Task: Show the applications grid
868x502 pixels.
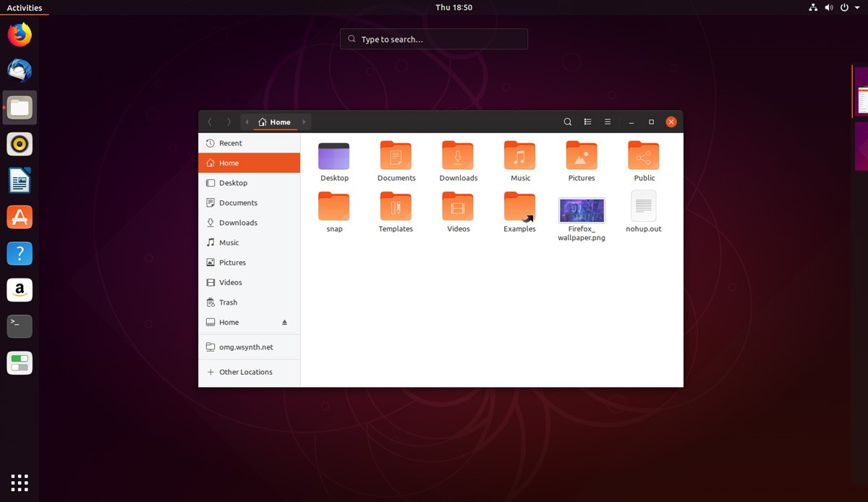Action: pos(20,482)
